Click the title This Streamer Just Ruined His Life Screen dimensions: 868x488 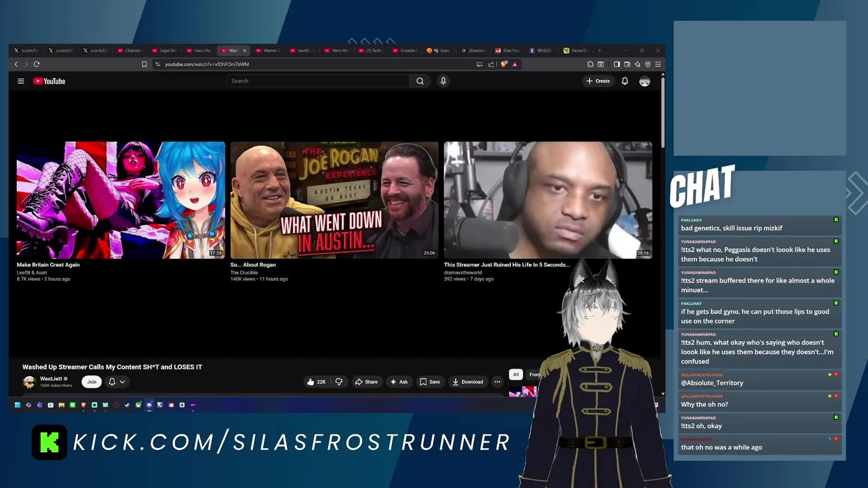click(x=507, y=265)
